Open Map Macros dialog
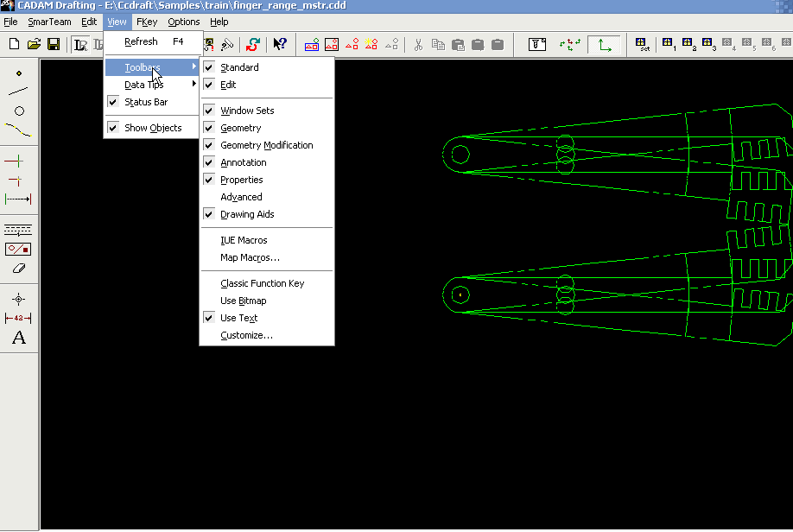The height and width of the screenshot is (532, 793). click(x=267, y=257)
